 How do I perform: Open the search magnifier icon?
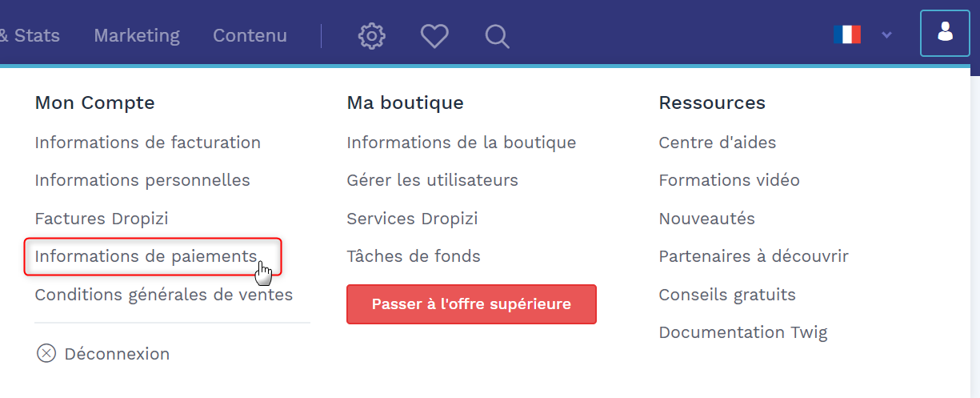[x=497, y=36]
